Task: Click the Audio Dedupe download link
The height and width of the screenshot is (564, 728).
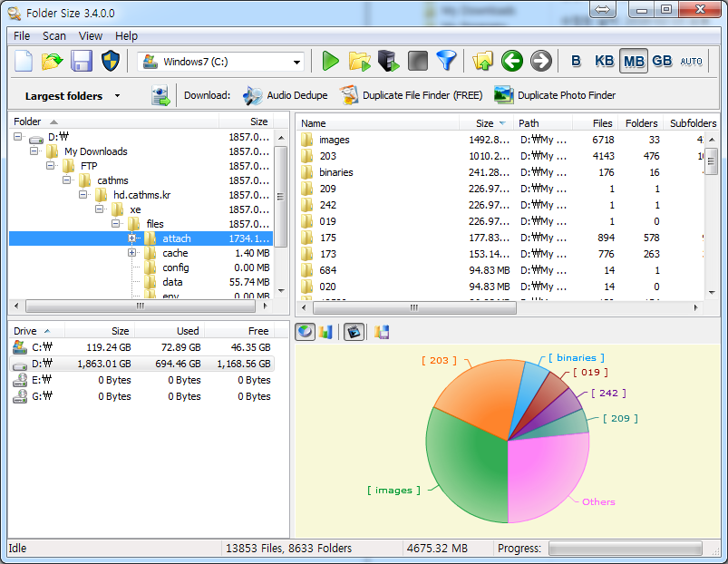Action: click(296, 95)
